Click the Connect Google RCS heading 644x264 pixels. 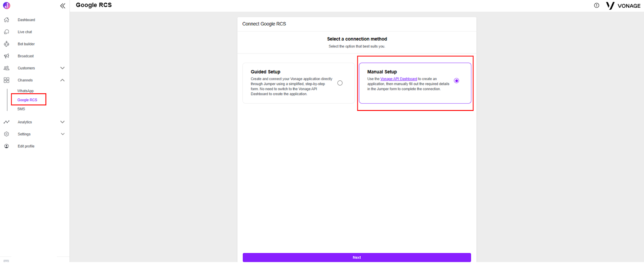click(264, 24)
